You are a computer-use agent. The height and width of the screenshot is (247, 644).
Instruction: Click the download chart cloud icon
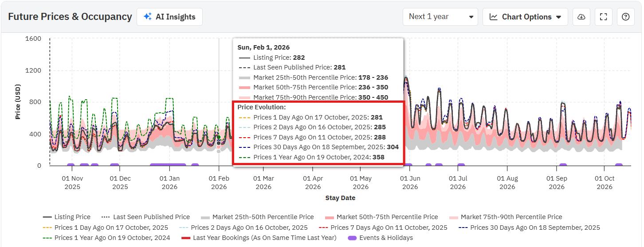point(581,17)
